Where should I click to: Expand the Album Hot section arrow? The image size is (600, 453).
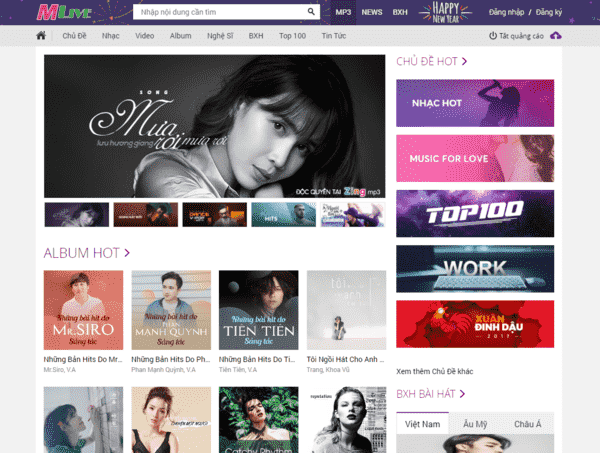(x=127, y=253)
